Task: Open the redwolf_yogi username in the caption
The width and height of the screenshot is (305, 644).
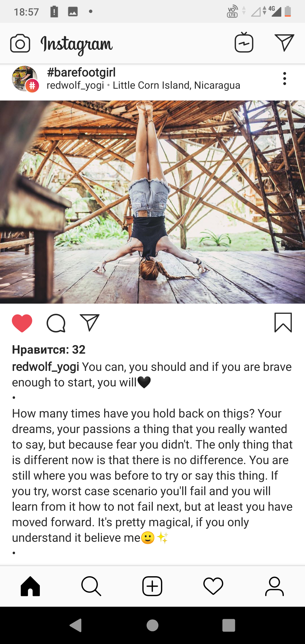Action: click(45, 367)
